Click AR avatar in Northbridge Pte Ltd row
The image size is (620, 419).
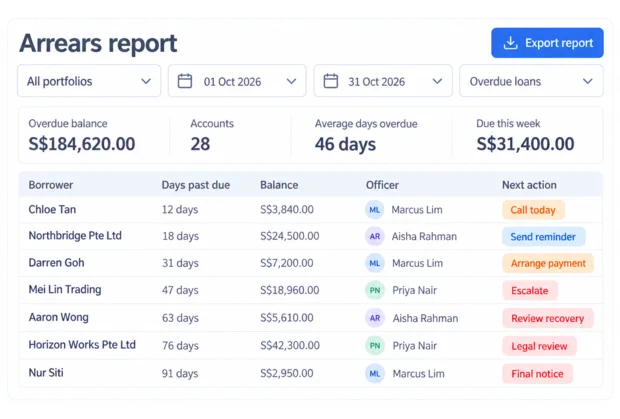pyautogui.click(x=374, y=236)
